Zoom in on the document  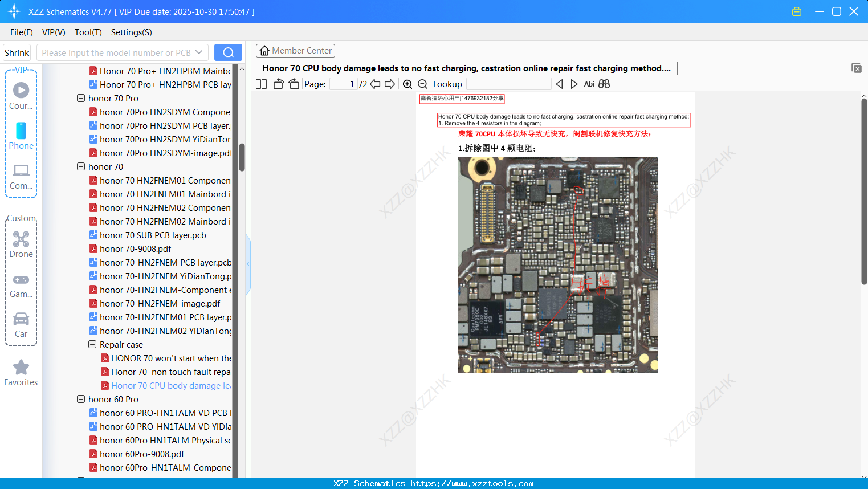(x=407, y=84)
